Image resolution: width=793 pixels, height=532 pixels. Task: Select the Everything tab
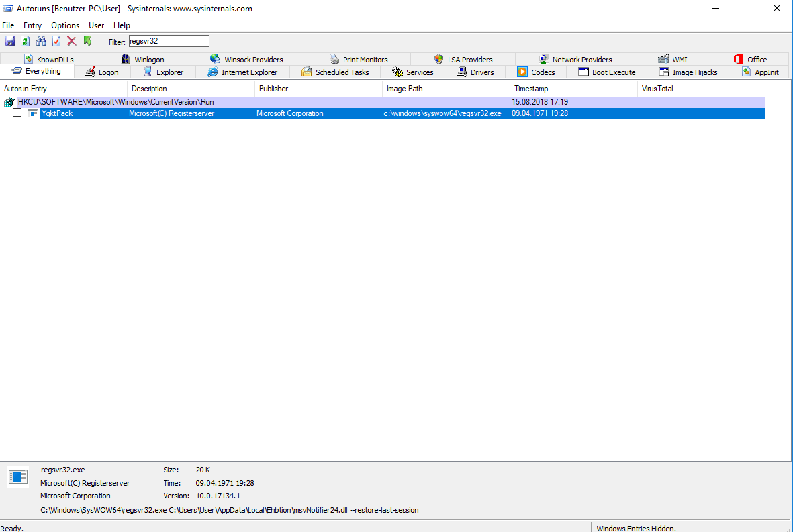coord(37,71)
